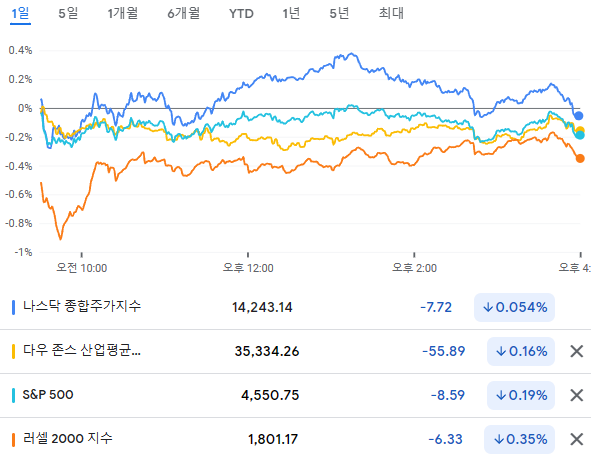Click the blue color marker beside 나스닥
591x456 pixels.
(x=14, y=307)
